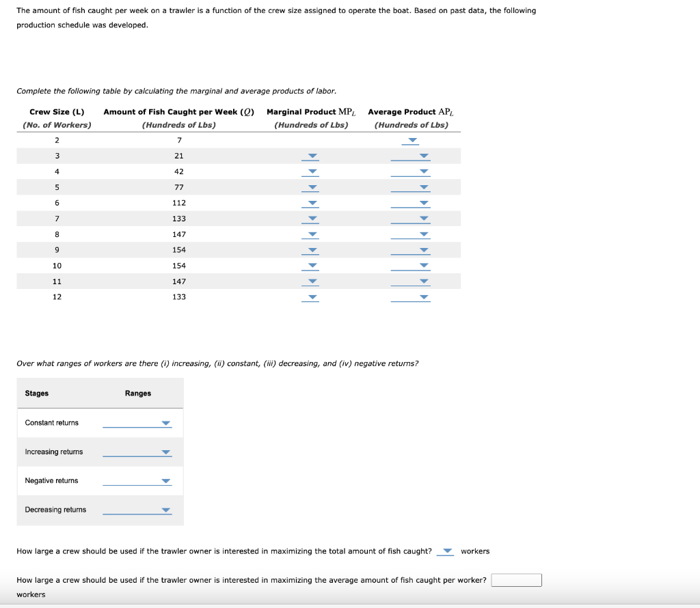Open the Decreasing returns range dropdown
The width and height of the screenshot is (700, 608).
[x=137, y=510]
